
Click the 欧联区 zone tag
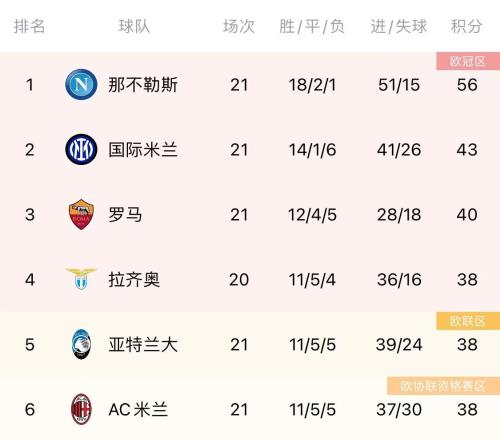(468, 321)
